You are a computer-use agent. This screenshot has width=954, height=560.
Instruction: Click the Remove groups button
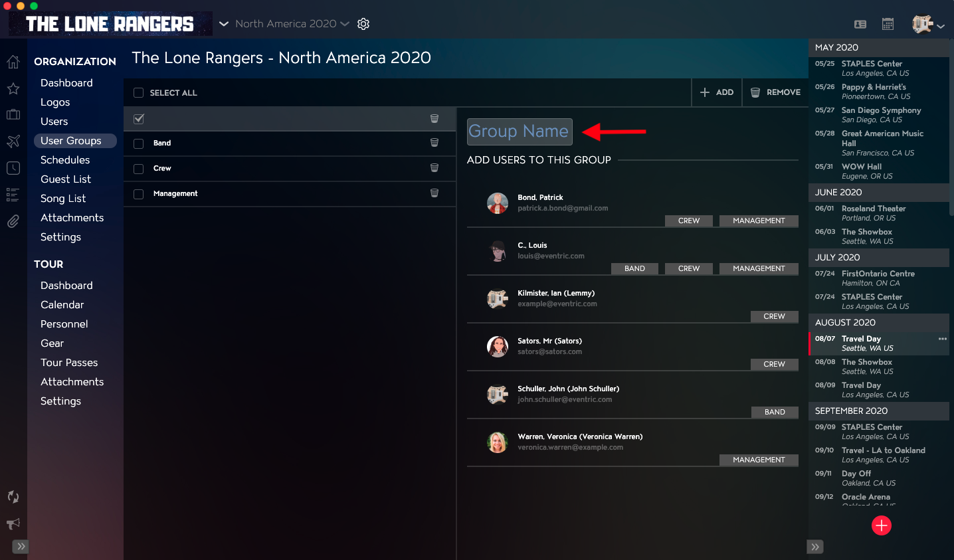[x=775, y=92]
